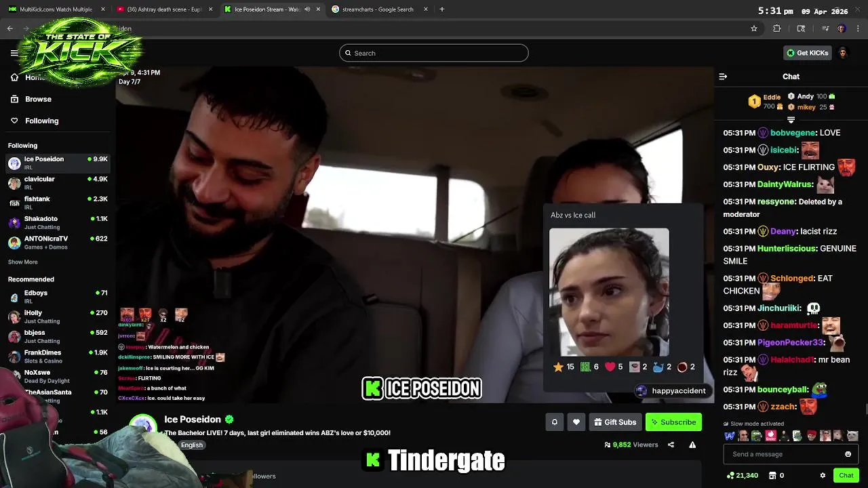Screen dimensions: 868x488
Task: Click username DaintyWalrus in chat
Action: (x=784, y=184)
